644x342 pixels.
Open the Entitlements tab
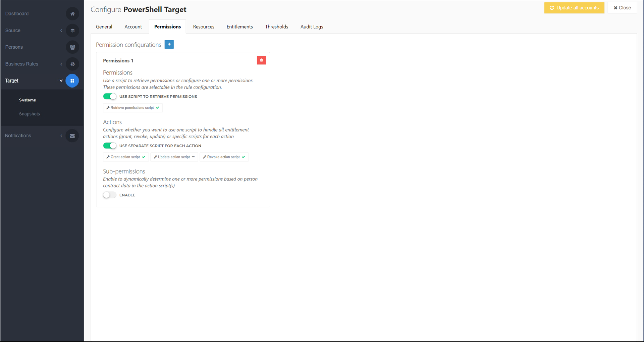point(239,27)
